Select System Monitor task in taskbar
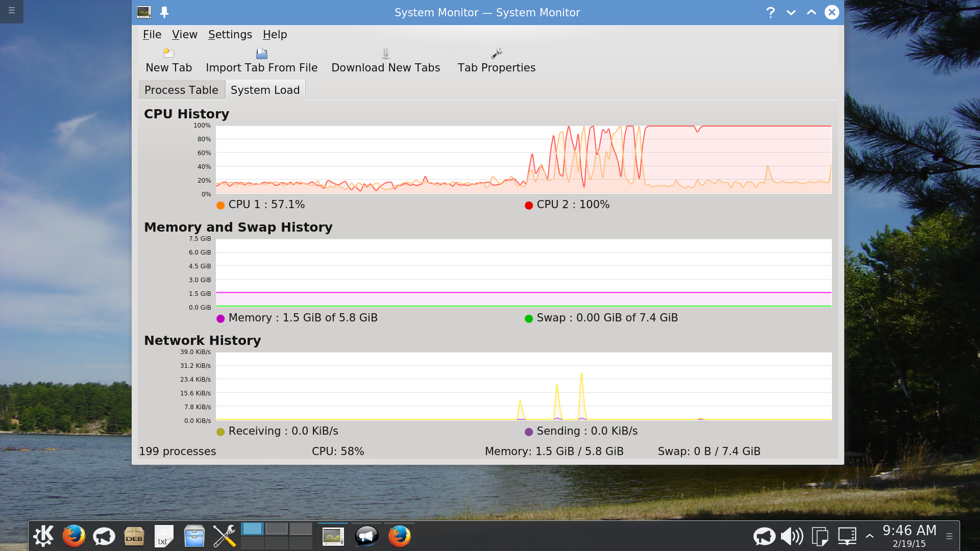The height and width of the screenshot is (551, 980). [333, 536]
